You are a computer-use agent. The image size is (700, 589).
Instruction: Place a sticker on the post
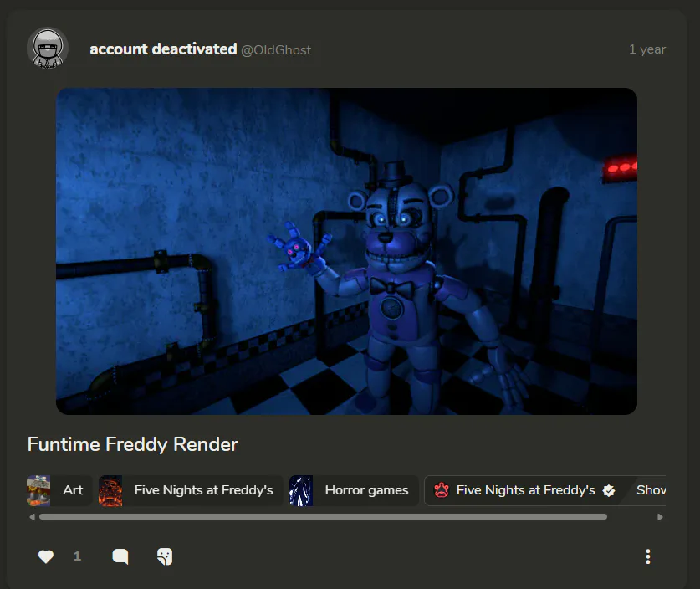click(x=165, y=556)
